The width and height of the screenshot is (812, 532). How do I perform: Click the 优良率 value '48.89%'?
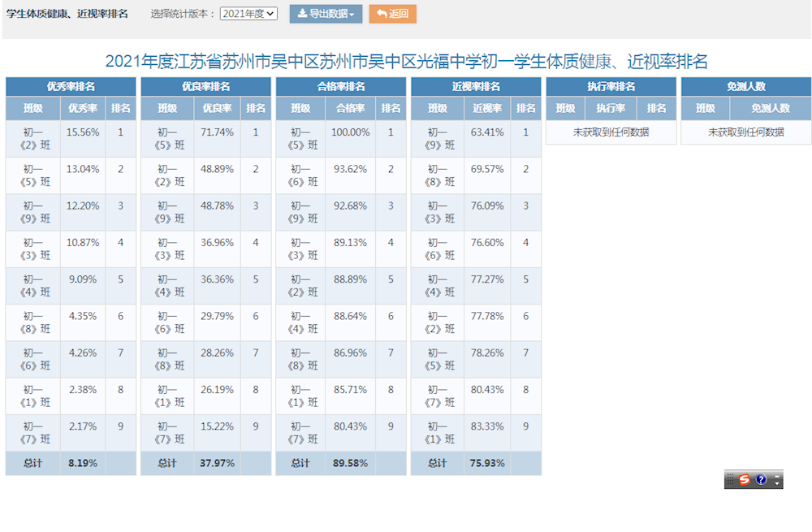217,170
